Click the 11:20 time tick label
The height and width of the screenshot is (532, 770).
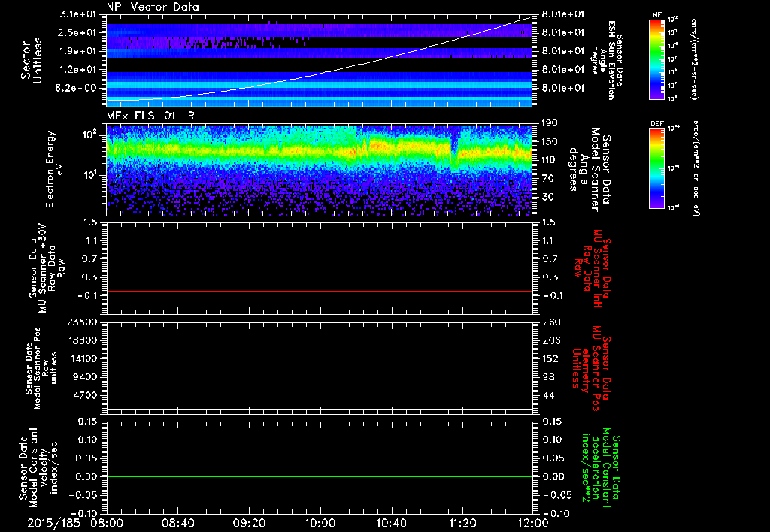point(462,522)
